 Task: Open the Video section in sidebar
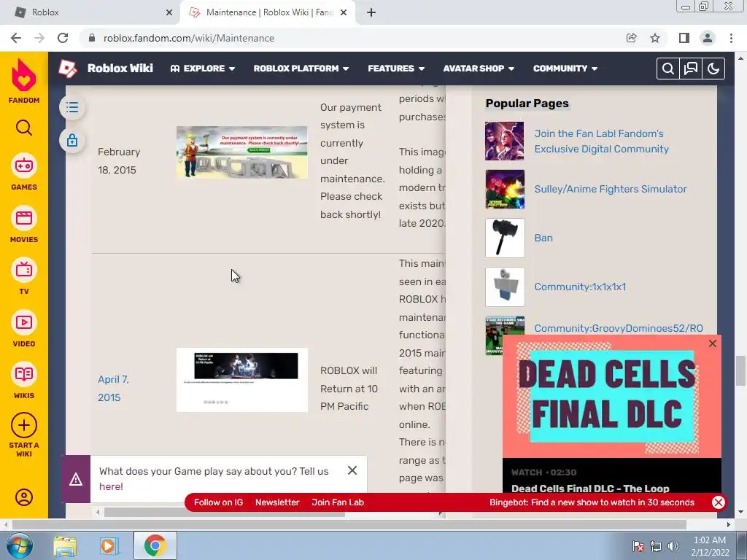tap(24, 329)
